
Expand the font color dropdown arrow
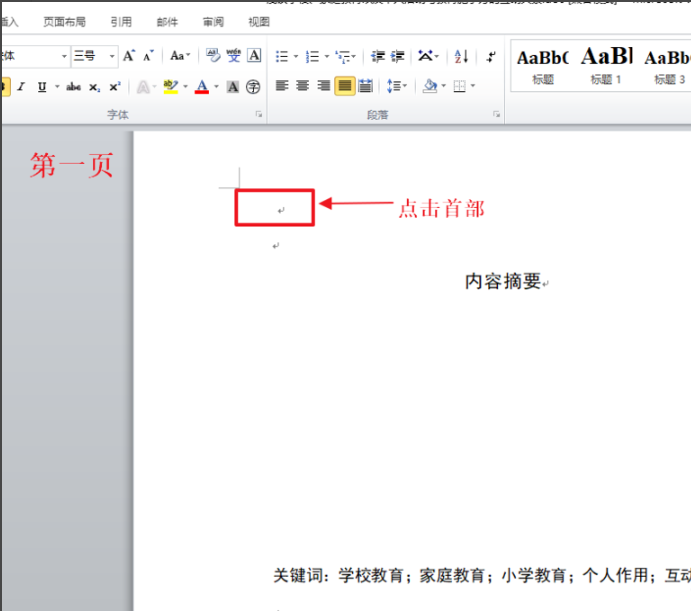[x=216, y=86]
